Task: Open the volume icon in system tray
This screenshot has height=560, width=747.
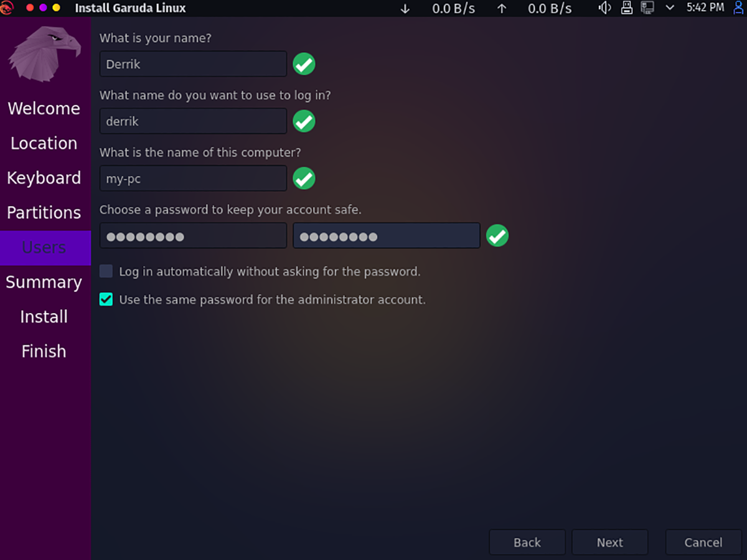Action: pyautogui.click(x=604, y=8)
